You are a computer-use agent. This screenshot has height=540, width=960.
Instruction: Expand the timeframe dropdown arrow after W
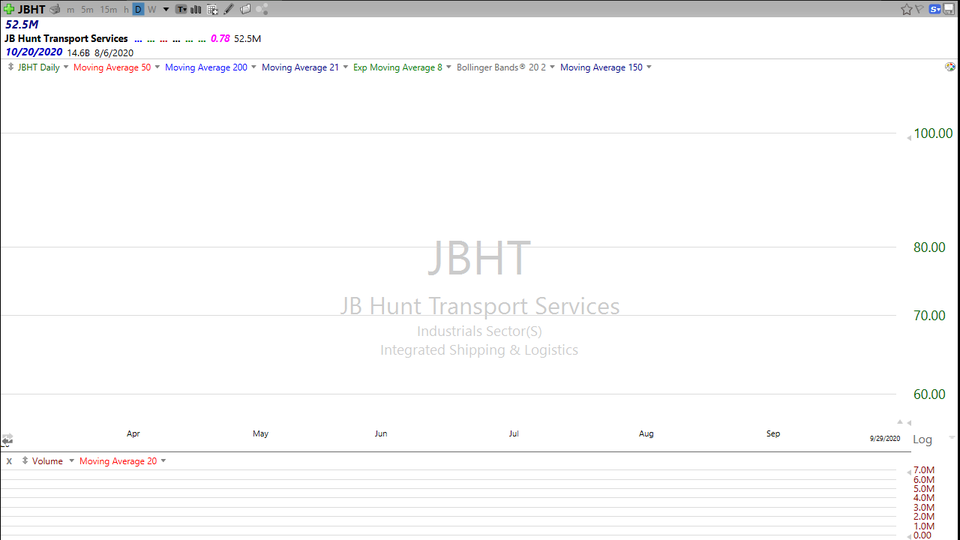[166, 9]
